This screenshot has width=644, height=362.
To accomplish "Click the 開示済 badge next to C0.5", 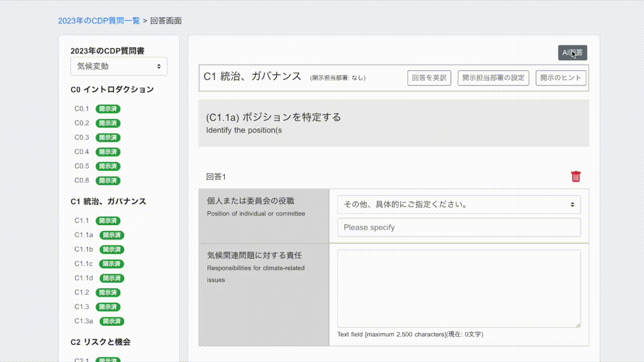I will [x=108, y=166].
